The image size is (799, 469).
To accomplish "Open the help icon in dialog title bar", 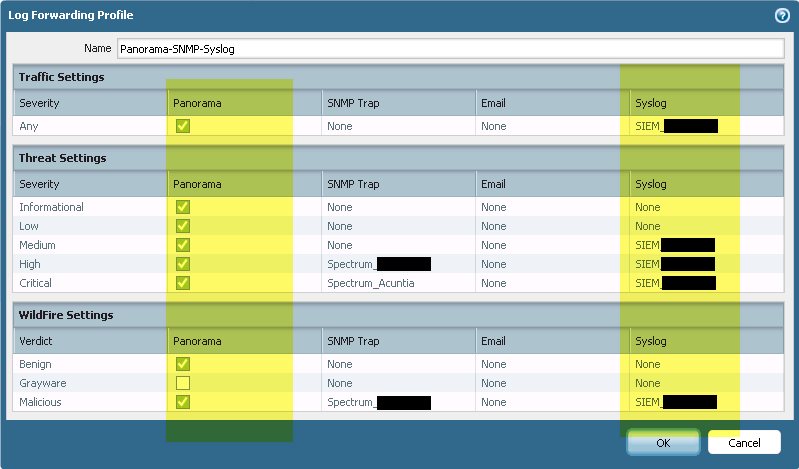I will pyautogui.click(x=782, y=15).
